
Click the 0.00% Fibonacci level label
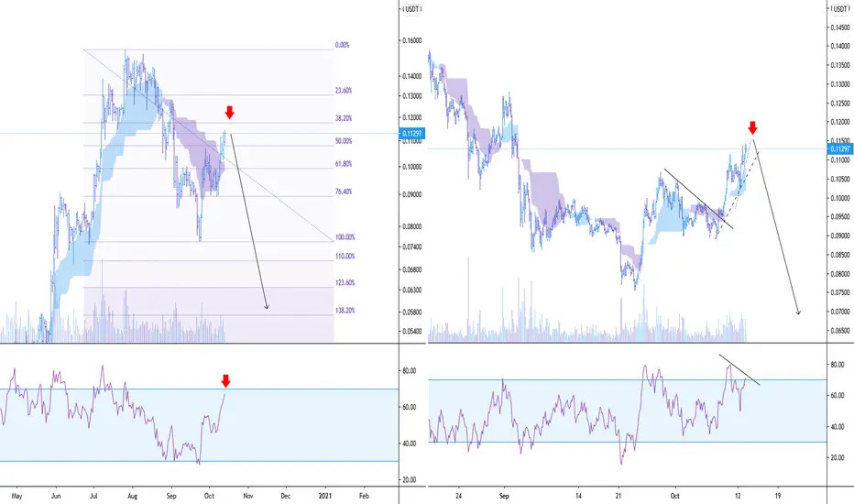[x=342, y=45]
